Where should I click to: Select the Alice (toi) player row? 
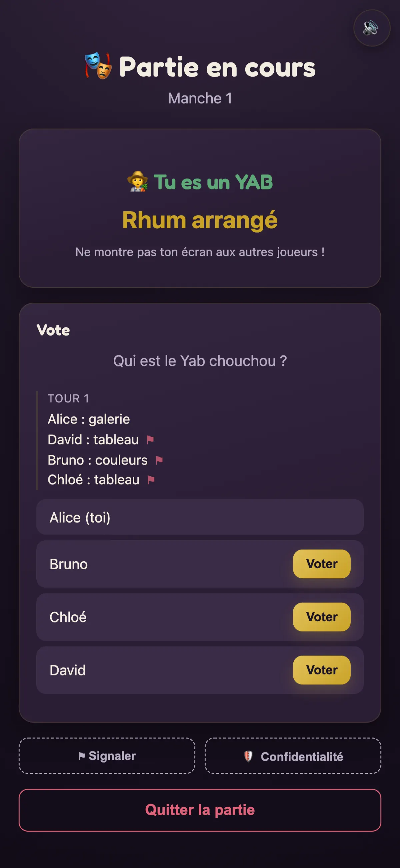[x=200, y=517]
